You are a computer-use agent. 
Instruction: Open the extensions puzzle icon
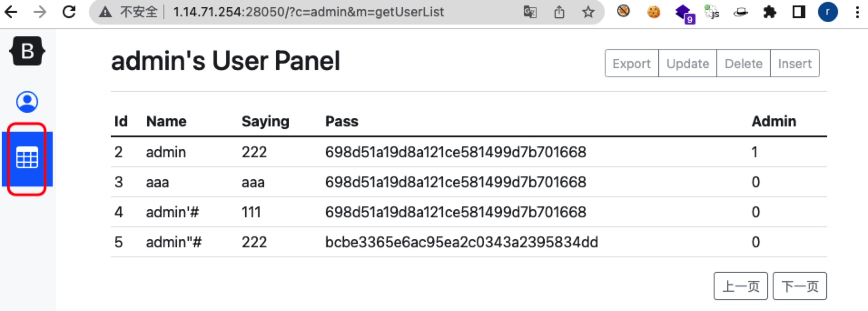[x=769, y=12]
